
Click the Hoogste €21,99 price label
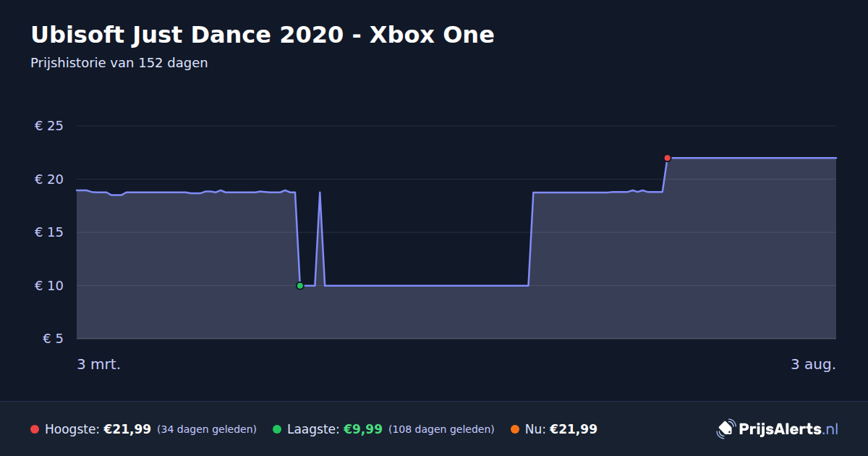98,429
